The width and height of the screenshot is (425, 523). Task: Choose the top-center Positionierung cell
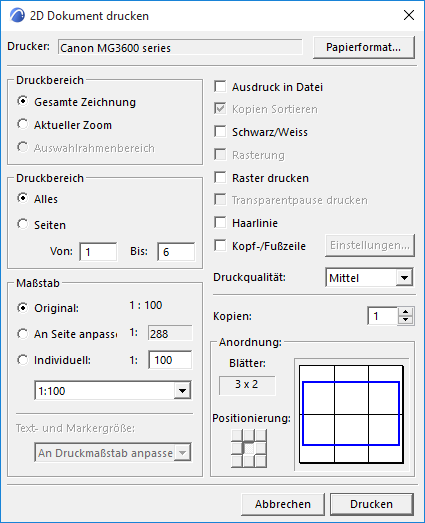click(x=249, y=436)
